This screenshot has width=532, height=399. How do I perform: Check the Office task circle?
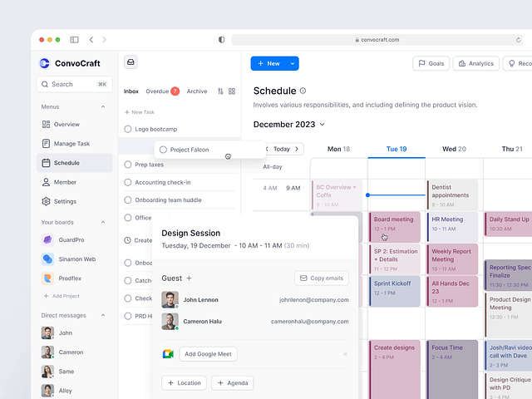tap(127, 218)
